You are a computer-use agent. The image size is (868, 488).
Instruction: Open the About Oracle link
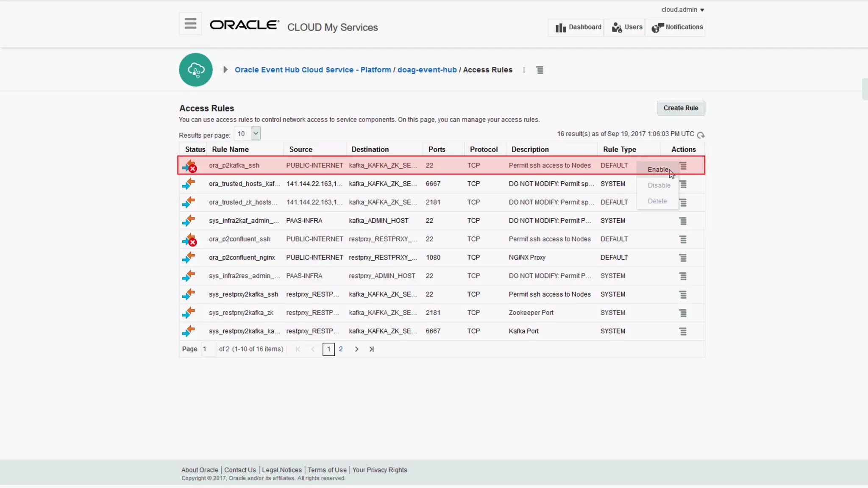tap(200, 470)
